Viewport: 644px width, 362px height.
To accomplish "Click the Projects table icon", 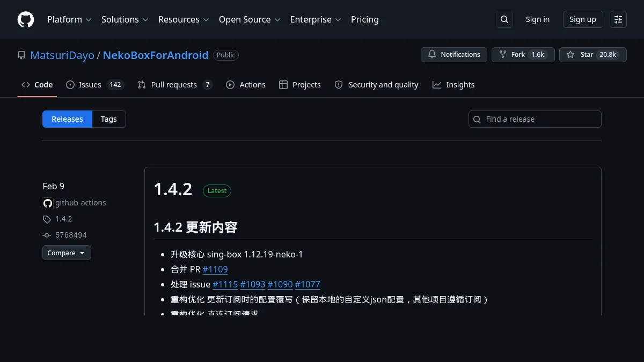I will (283, 85).
